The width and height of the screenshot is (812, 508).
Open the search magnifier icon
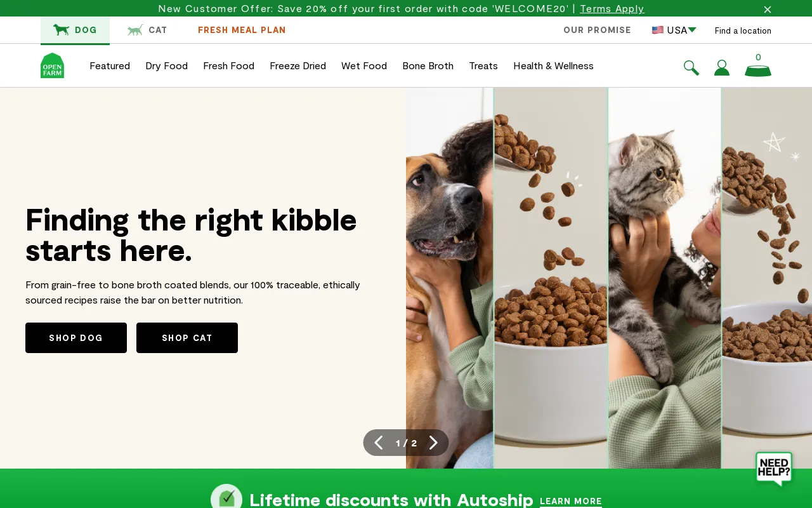691,68
